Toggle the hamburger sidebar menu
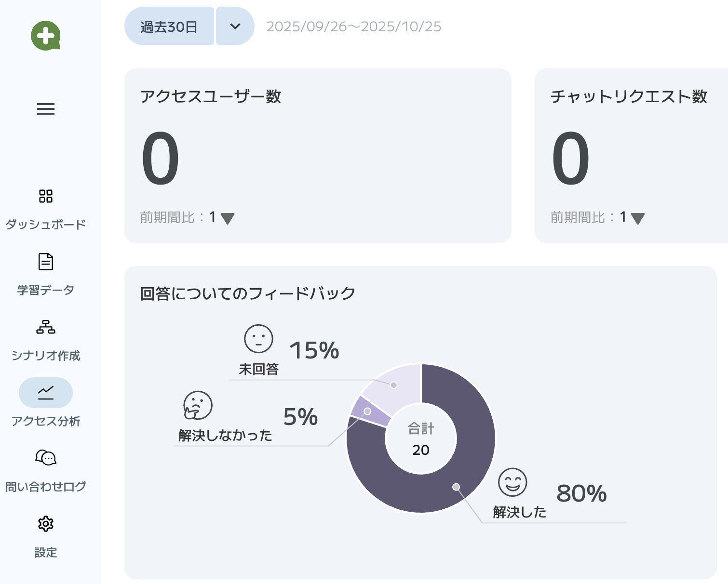 click(x=46, y=109)
